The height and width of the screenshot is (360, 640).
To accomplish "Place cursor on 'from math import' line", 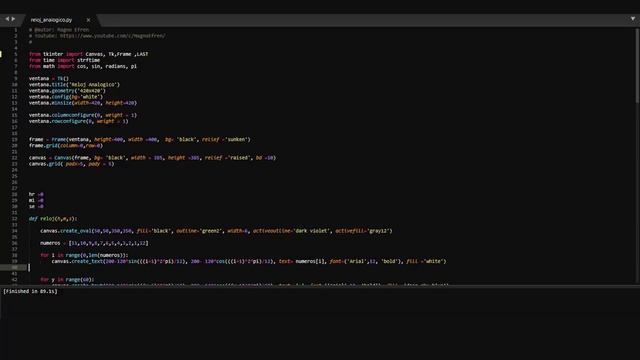I will (x=83, y=66).
